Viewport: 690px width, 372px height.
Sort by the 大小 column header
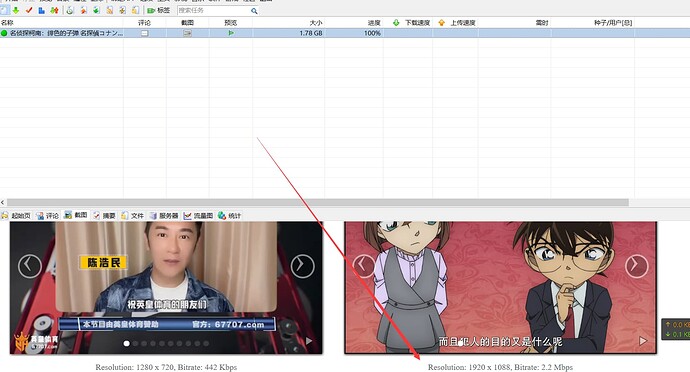click(x=316, y=23)
